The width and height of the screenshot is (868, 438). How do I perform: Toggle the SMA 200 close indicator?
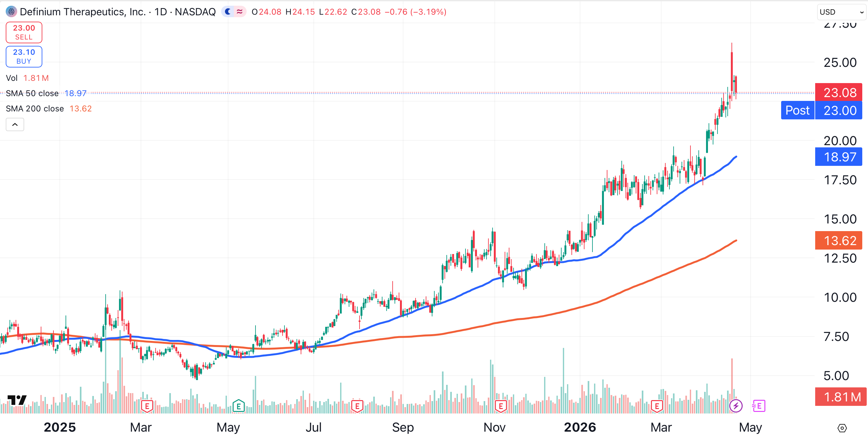35,109
